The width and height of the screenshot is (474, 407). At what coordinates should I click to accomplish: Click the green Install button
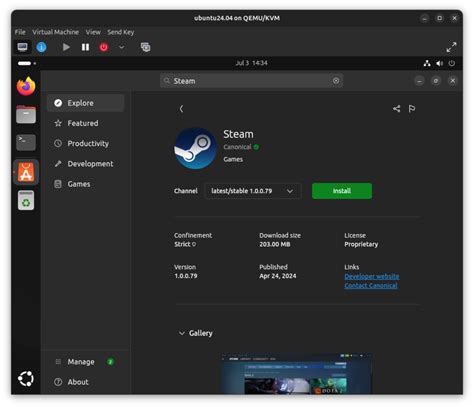click(342, 191)
